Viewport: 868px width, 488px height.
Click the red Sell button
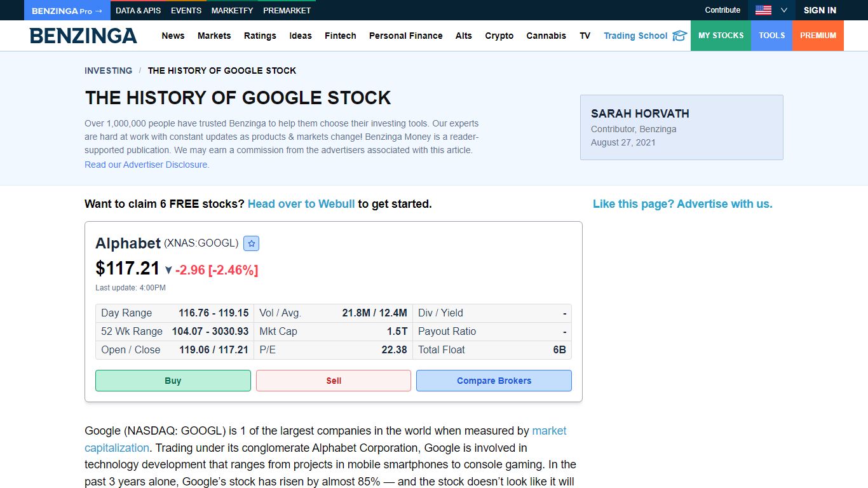click(x=334, y=381)
